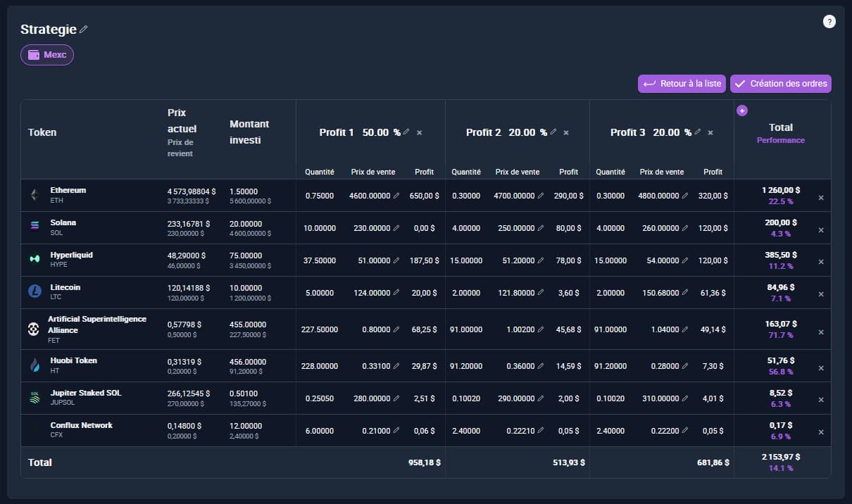The width and height of the screenshot is (852, 504).
Task: Click Ethereum total 1 260,00 $ value
Action: point(780,190)
